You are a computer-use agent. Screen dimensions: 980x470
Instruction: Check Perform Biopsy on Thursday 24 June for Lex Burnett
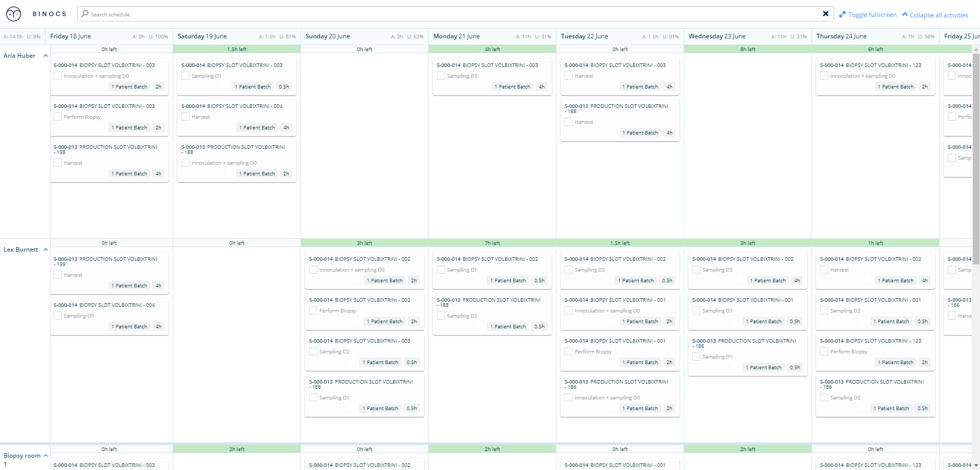824,351
